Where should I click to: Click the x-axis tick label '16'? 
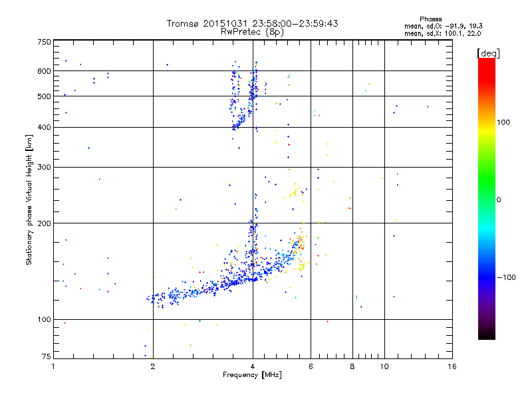click(452, 367)
